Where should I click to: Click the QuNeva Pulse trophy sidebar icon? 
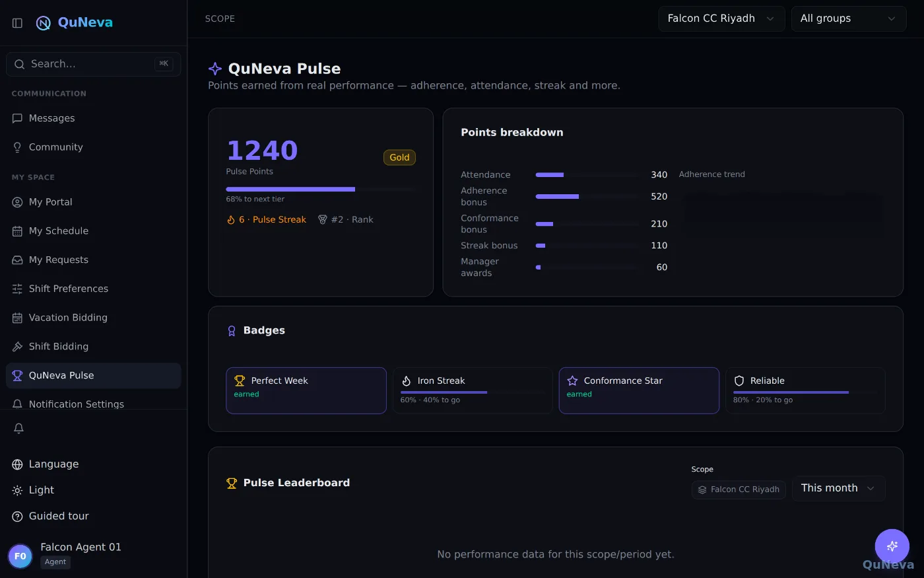17,375
